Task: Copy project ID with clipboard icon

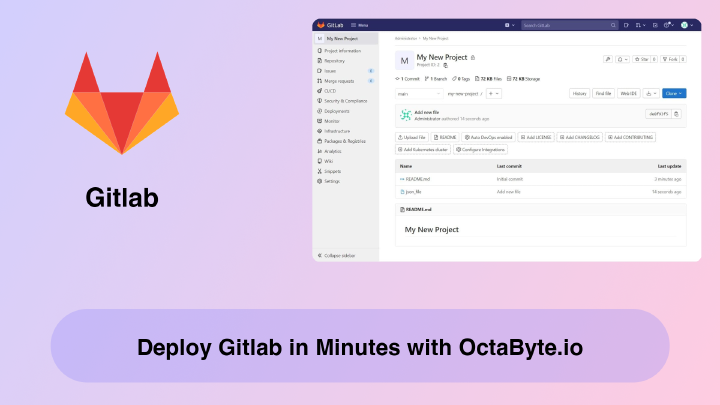Action: 445,66
